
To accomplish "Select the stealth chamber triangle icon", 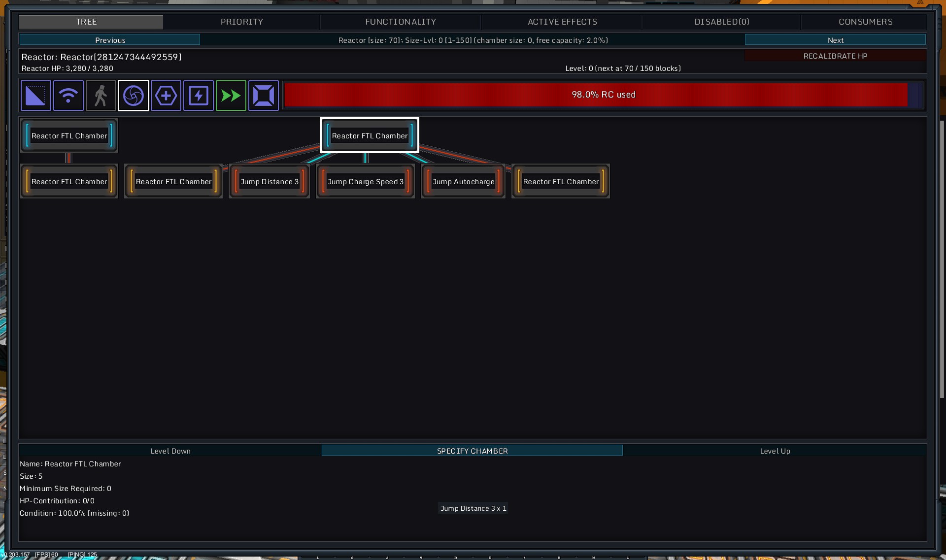I will 35,96.
